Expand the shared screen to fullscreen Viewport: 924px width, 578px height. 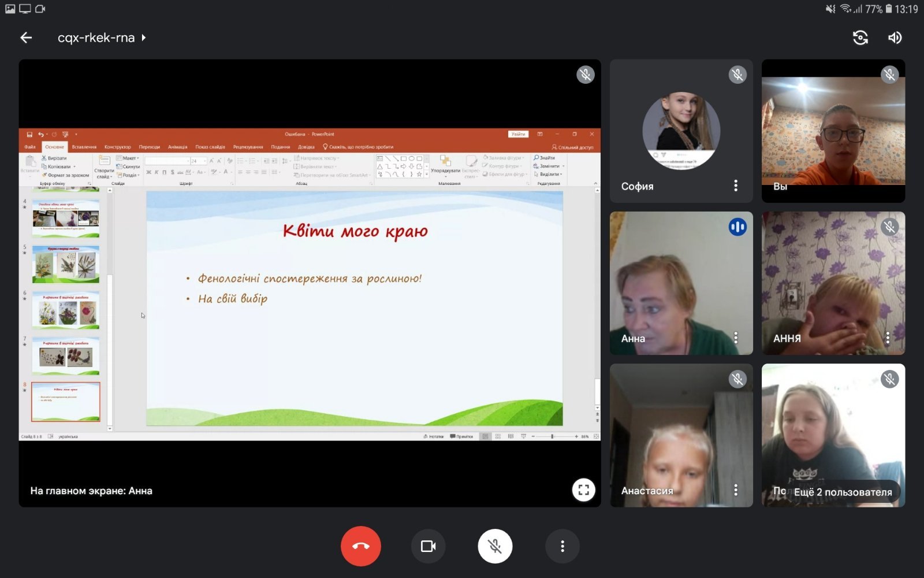pos(583,490)
